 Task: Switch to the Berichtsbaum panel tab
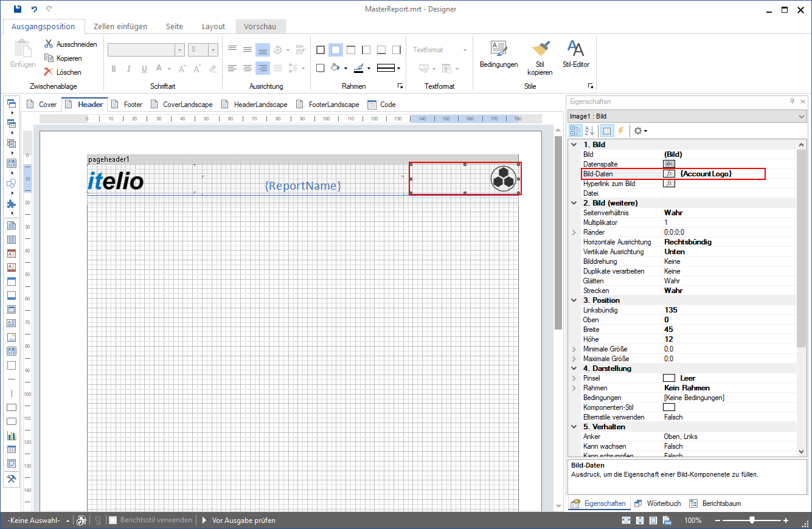click(715, 503)
